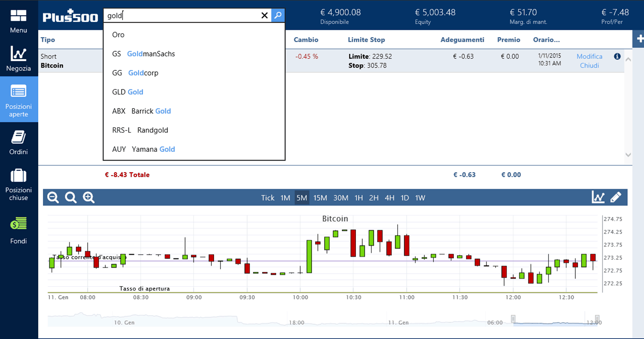This screenshot has width=644, height=339.
Task: Click Disponibile balance € 4,900.08
Action: click(340, 13)
